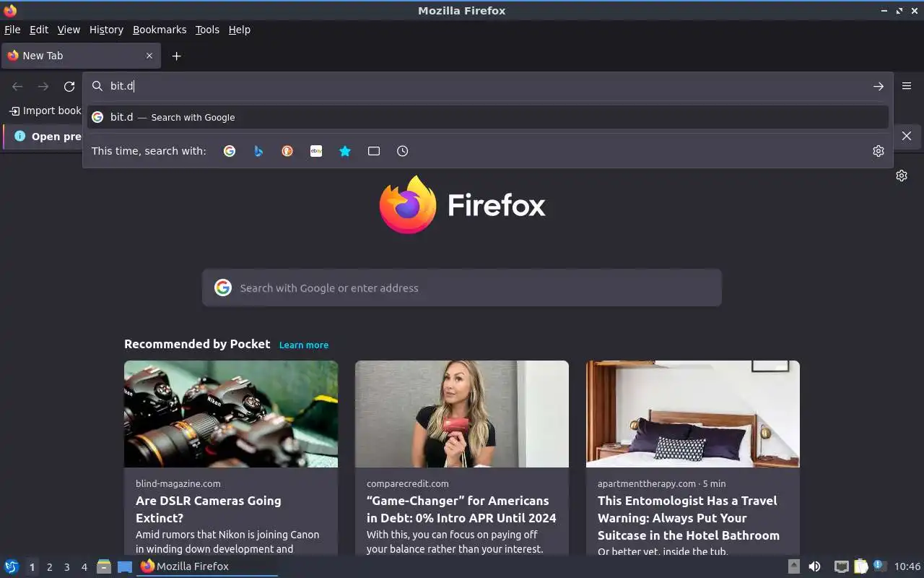924x578 pixels.
Task: Open the volume speaker tray icon
Action: (x=814, y=566)
